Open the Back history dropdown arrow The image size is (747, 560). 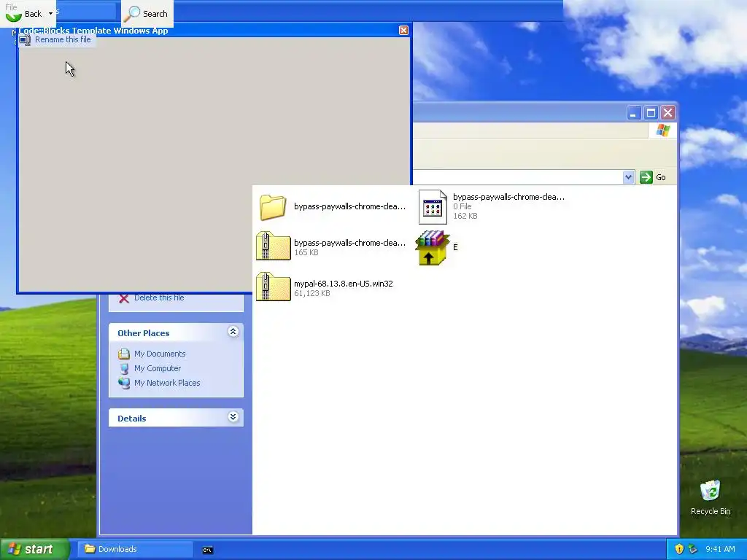50,14
